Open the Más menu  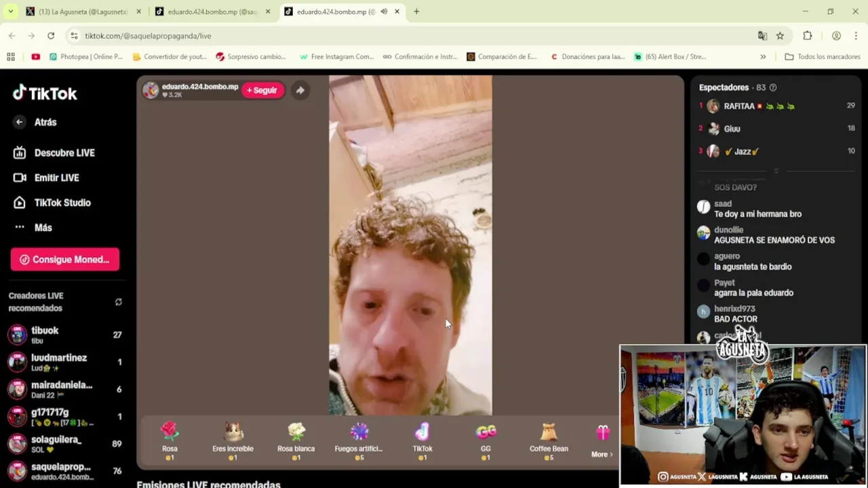tap(33, 228)
